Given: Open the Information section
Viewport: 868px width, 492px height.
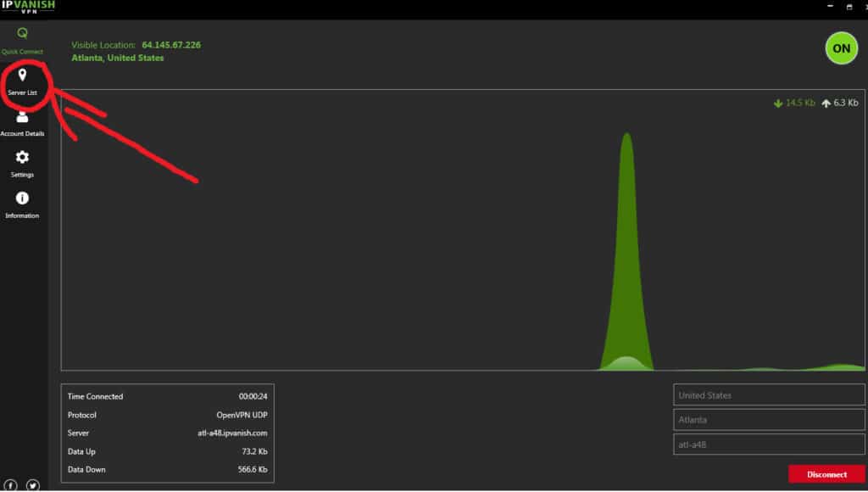Looking at the screenshot, I should [x=22, y=205].
